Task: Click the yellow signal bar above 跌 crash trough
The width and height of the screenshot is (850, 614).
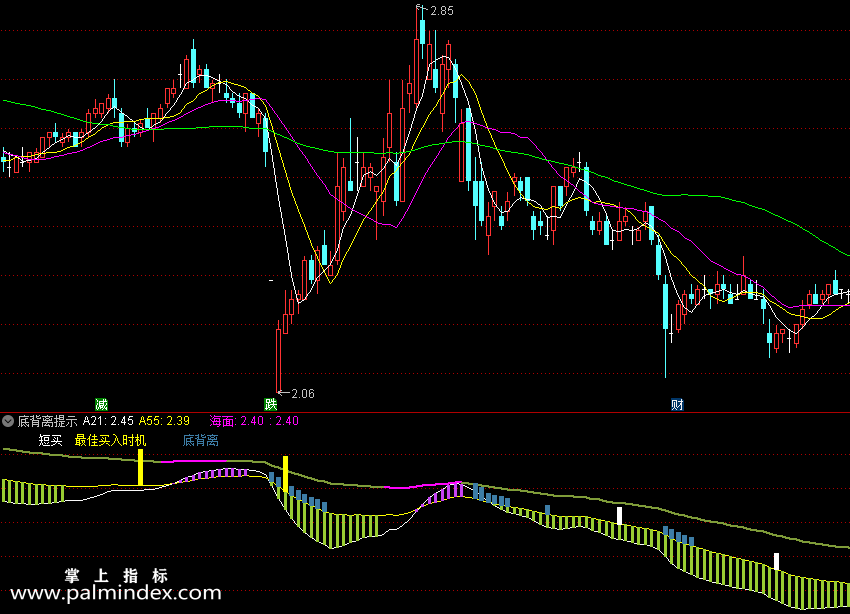Action: point(286,474)
